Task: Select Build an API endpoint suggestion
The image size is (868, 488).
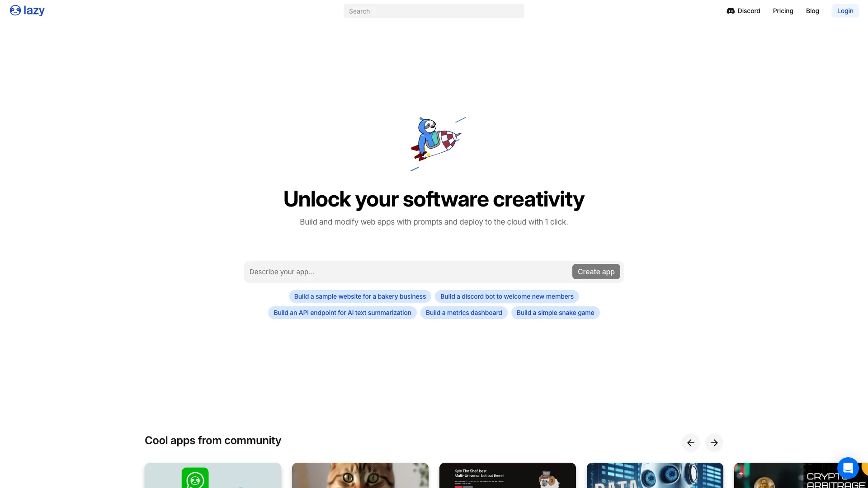Action: click(x=342, y=312)
